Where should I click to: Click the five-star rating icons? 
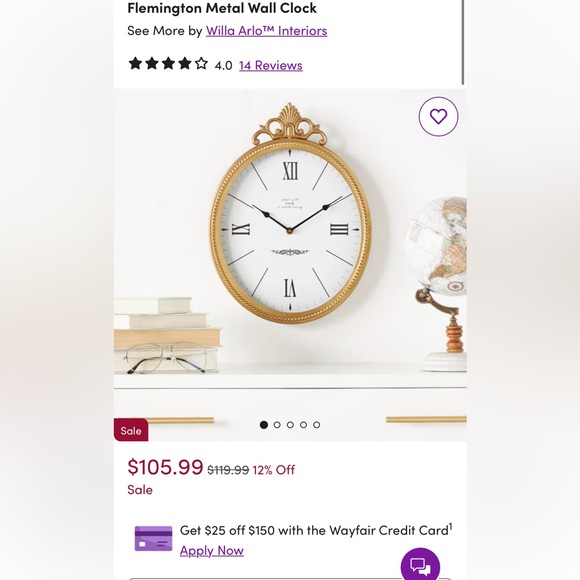click(x=168, y=64)
